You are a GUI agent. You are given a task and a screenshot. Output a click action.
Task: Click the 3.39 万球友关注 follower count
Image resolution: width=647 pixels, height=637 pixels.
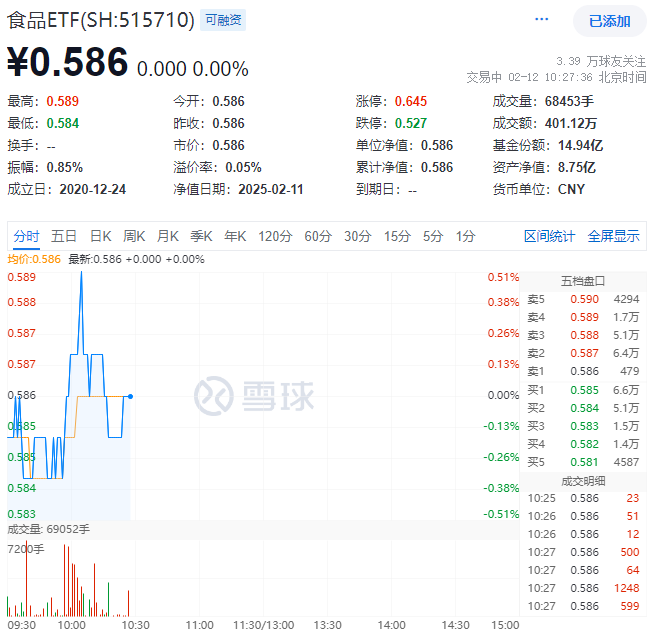point(601,61)
